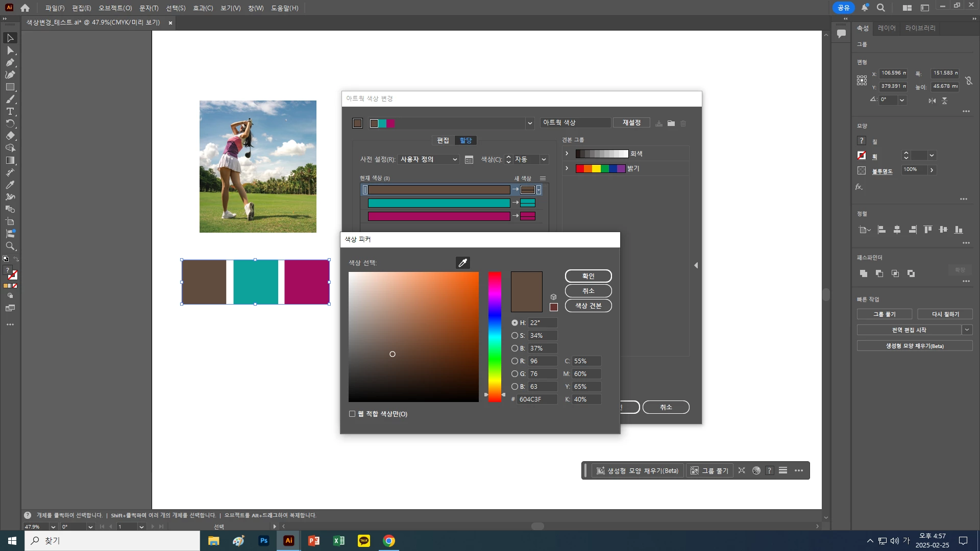Select the S saturation radio button
This screenshot has height=551, width=980.
tap(514, 336)
